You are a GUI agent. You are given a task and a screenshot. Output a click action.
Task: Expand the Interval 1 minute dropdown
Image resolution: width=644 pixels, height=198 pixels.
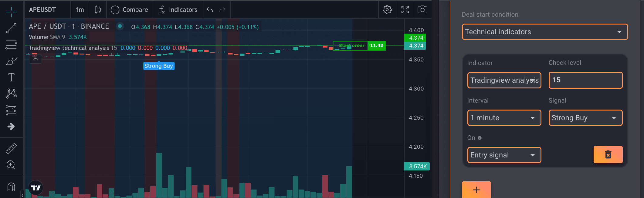(504, 118)
